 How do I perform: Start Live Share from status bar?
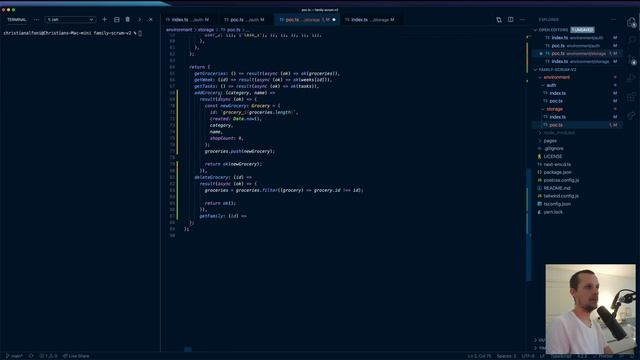(76, 356)
